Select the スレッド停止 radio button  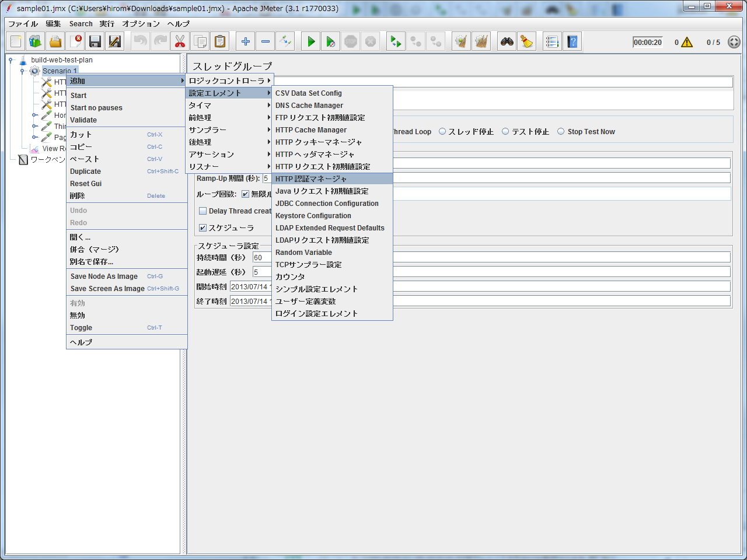(442, 132)
